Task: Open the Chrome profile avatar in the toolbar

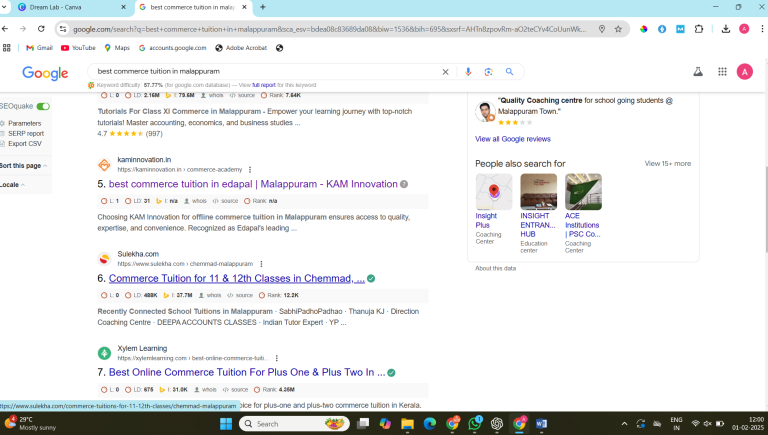Action: (x=744, y=29)
